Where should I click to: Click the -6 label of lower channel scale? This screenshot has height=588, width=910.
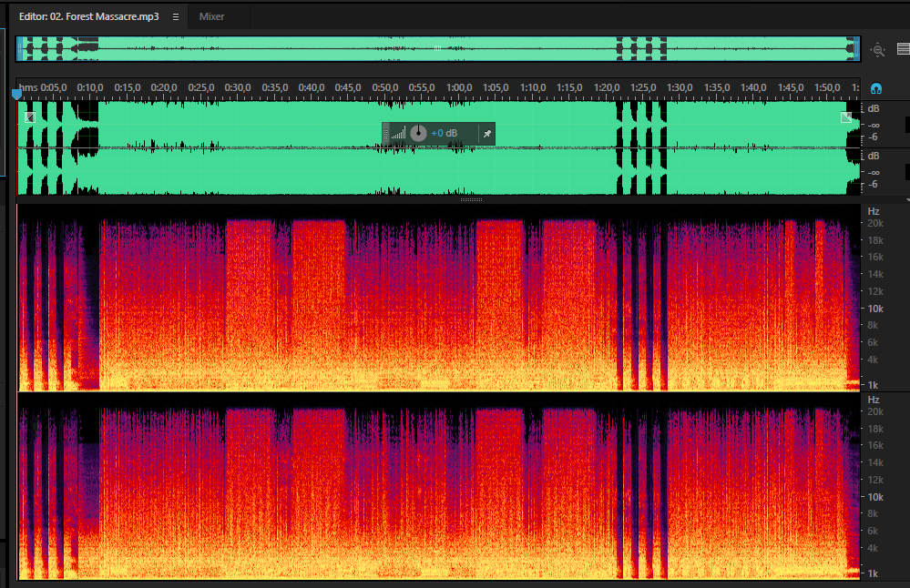click(x=873, y=185)
